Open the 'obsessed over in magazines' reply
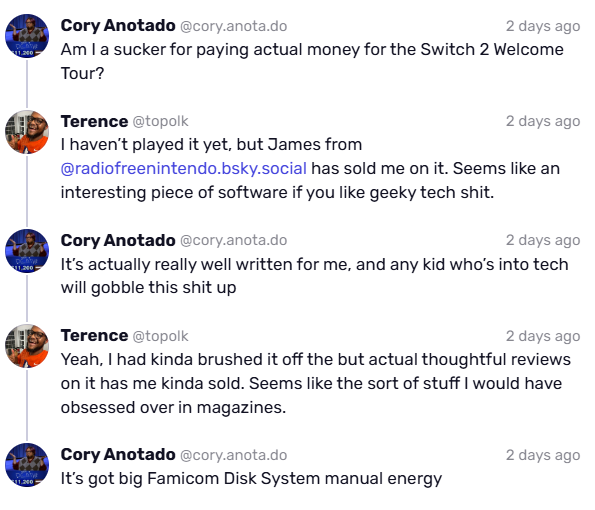The height and width of the screenshot is (510, 595). [316, 383]
